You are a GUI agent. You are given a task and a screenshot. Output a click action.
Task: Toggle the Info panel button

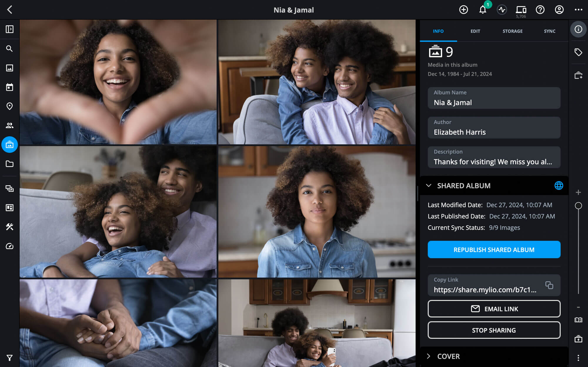(x=578, y=29)
